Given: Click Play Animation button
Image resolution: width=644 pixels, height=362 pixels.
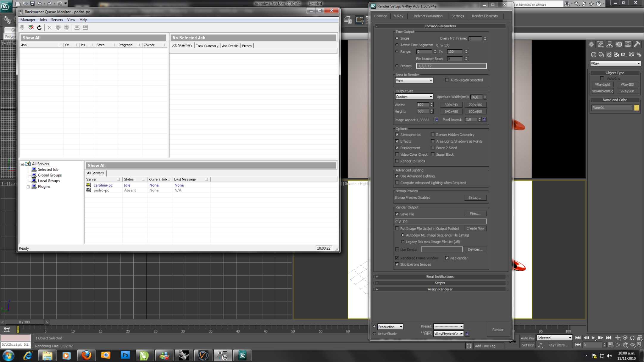Looking at the screenshot, I should point(593,338).
